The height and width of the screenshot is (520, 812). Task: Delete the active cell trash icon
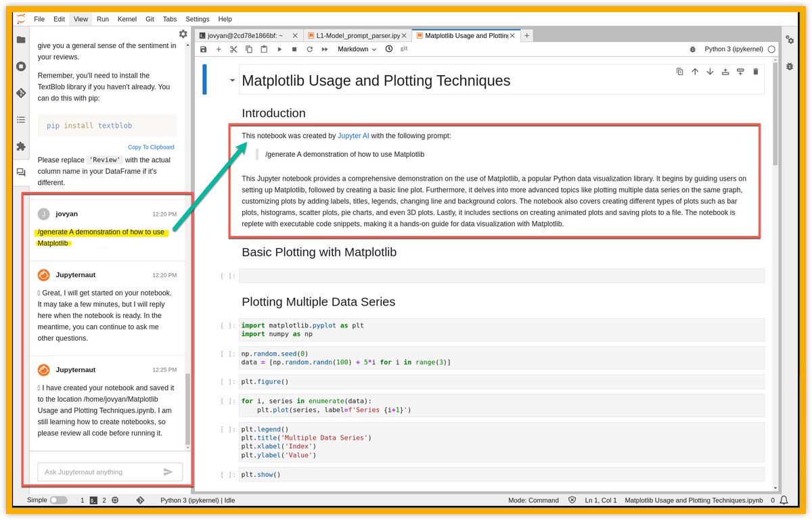756,72
